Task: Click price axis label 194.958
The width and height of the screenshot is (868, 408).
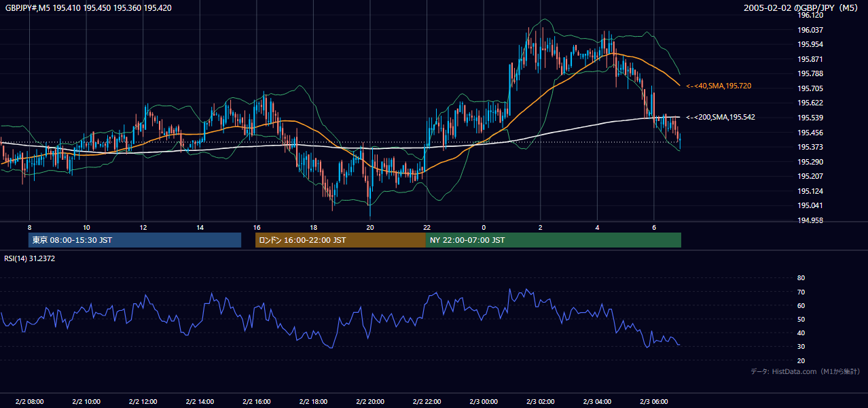Action: point(810,220)
